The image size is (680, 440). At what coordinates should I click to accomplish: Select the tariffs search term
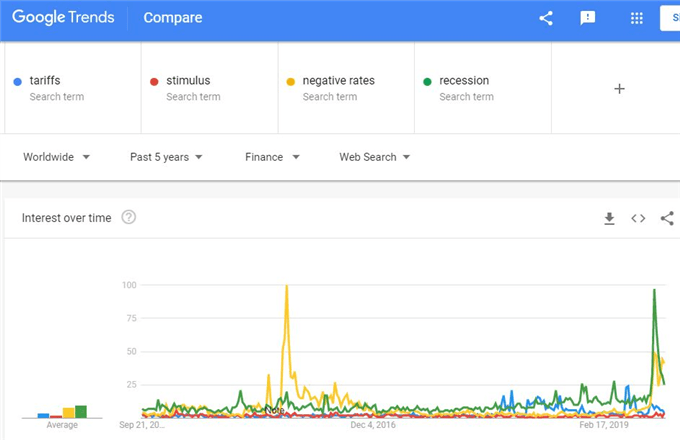73,88
